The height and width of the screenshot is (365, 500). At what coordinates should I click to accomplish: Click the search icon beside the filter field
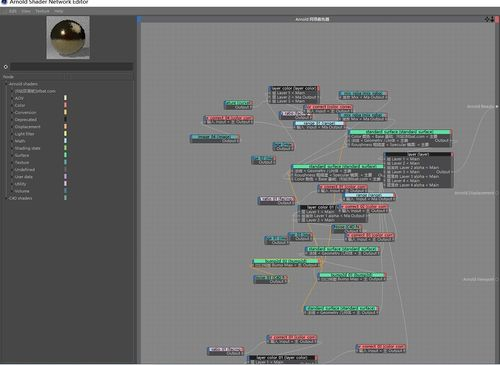(6, 67)
